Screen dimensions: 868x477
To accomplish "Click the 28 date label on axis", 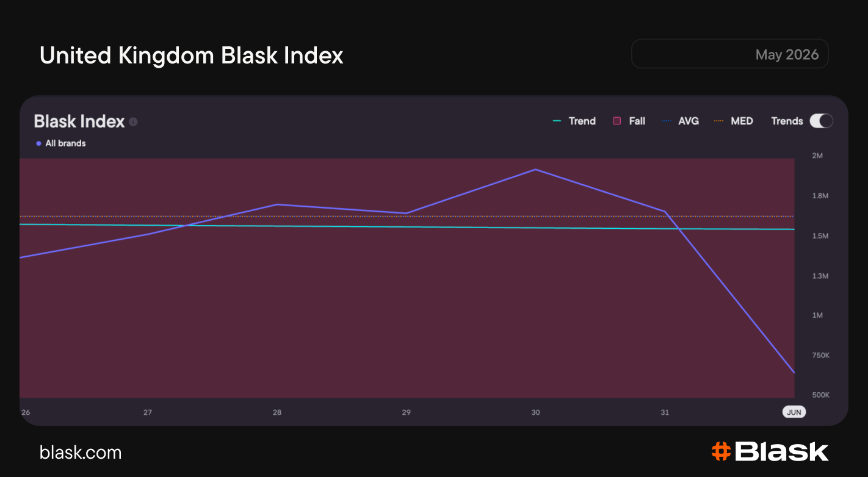I will coord(277,412).
